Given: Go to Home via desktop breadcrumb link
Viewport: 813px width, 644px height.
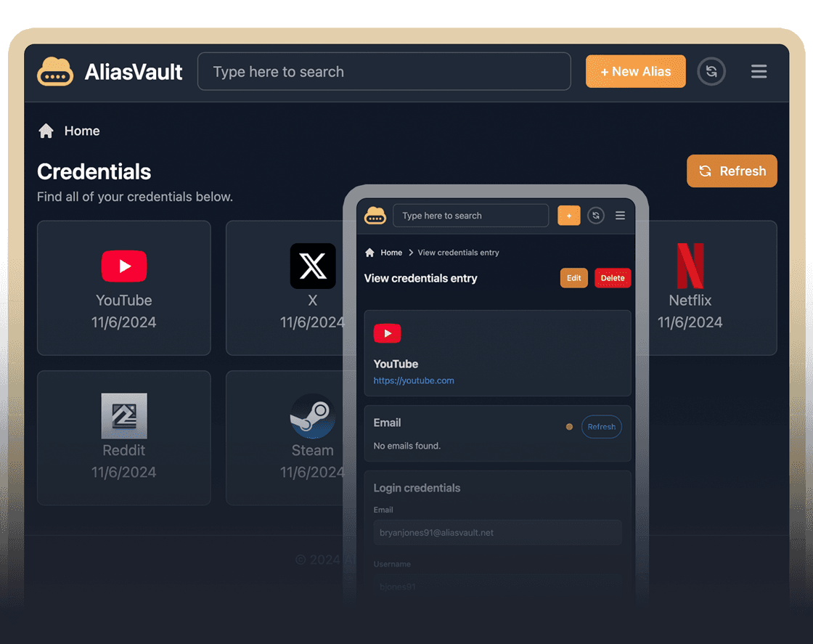Looking at the screenshot, I should pos(82,131).
